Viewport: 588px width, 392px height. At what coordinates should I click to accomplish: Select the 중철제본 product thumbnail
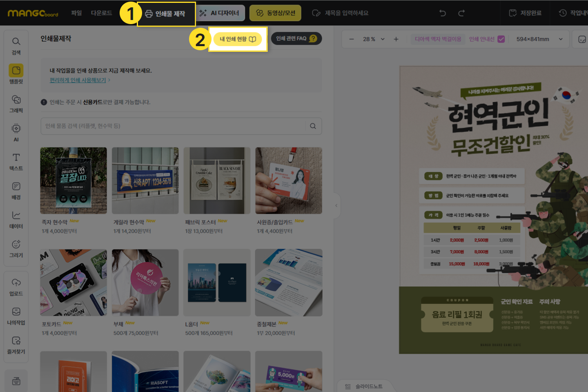pyautogui.click(x=289, y=283)
